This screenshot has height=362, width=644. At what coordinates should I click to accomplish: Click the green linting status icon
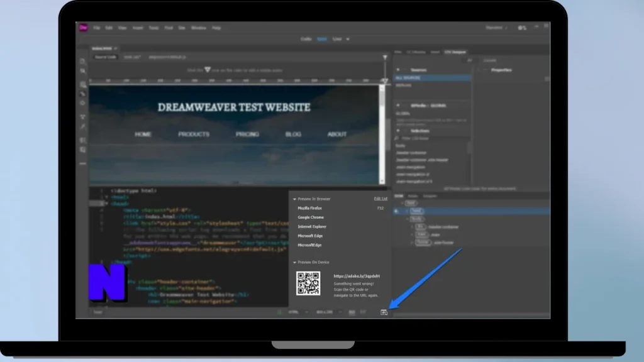pos(280,312)
